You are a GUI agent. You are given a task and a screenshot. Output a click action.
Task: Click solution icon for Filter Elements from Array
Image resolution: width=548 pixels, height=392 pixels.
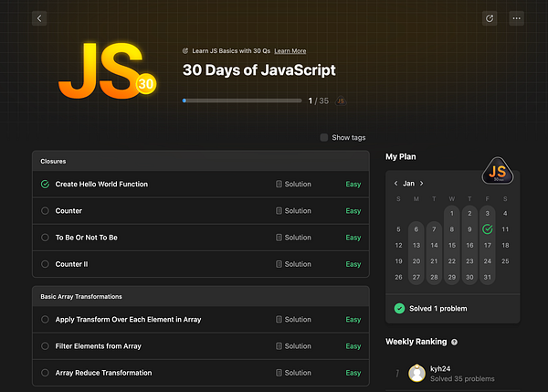[x=279, y=346]
